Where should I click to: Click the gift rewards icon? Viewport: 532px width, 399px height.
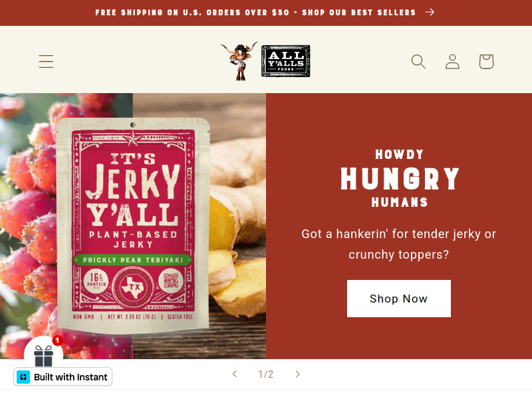[43, 353]
